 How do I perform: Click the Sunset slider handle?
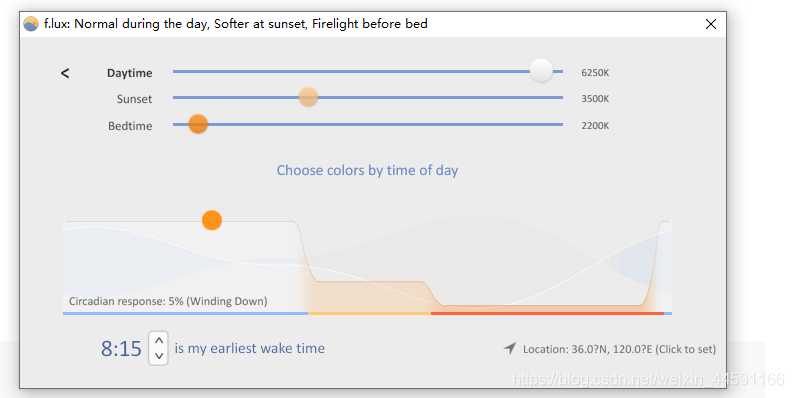click(x=308, y=97)
